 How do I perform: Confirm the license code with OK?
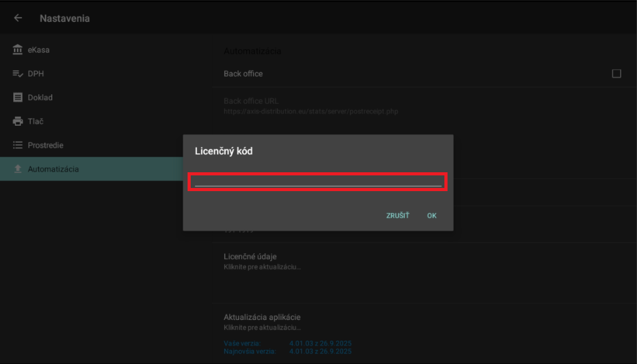click(x=431, y=216)
